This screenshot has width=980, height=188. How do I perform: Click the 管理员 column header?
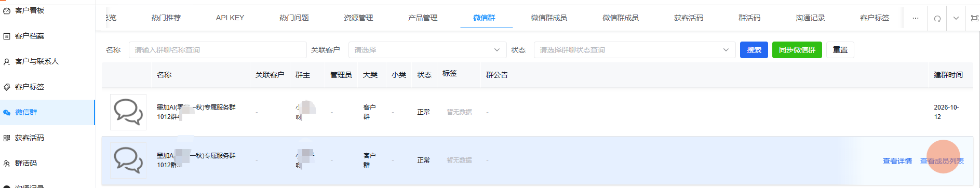tap(341, 75)
